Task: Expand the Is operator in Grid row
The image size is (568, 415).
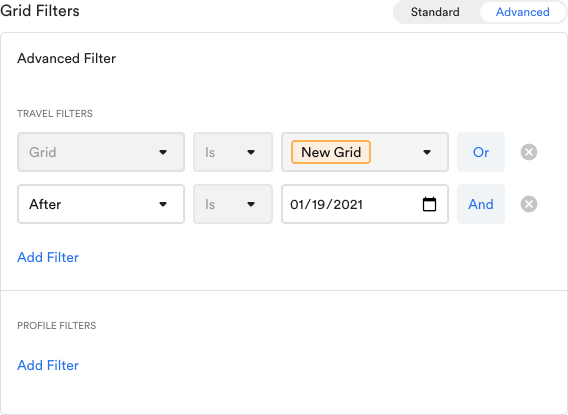Action: (x=233, y=152)
